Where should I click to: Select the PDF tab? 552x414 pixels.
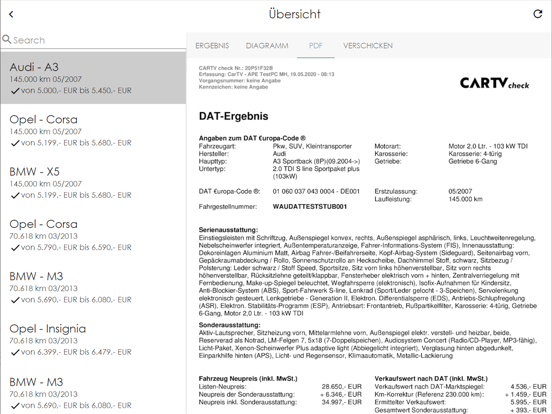pos(315,46)
